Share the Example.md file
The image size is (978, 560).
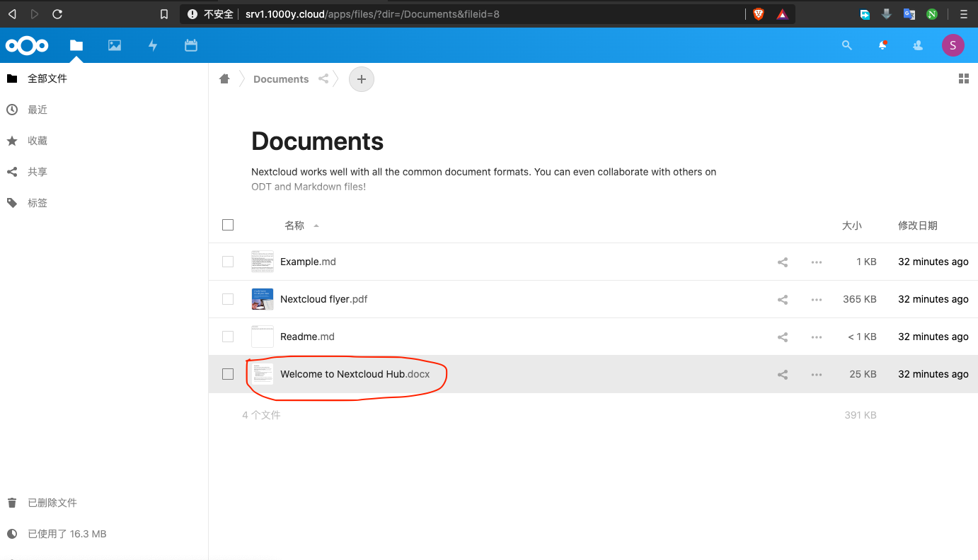point(783,262)
